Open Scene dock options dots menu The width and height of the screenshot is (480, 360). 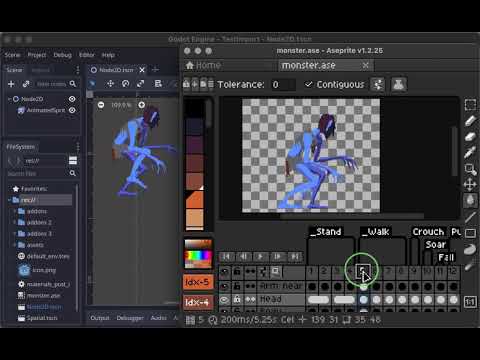[x=78, y=70]
